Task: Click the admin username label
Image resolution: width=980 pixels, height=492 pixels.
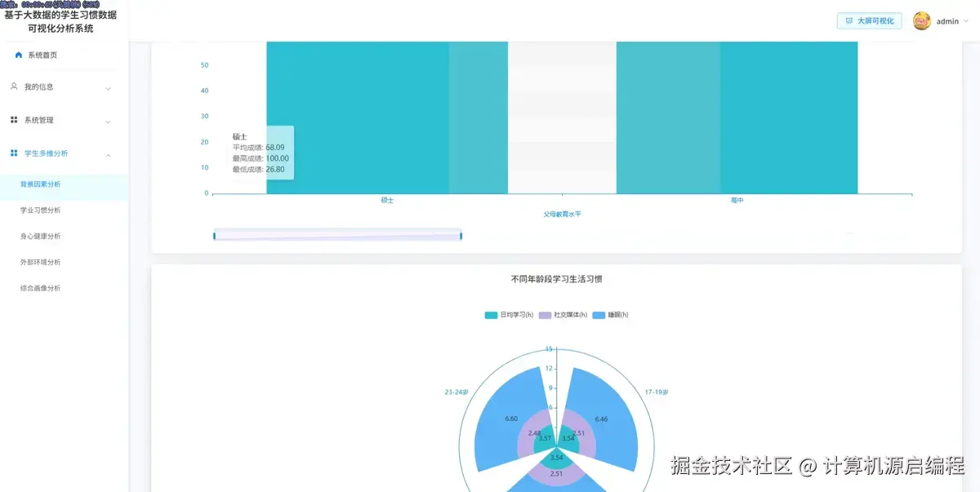Action: tap(947, 22)
